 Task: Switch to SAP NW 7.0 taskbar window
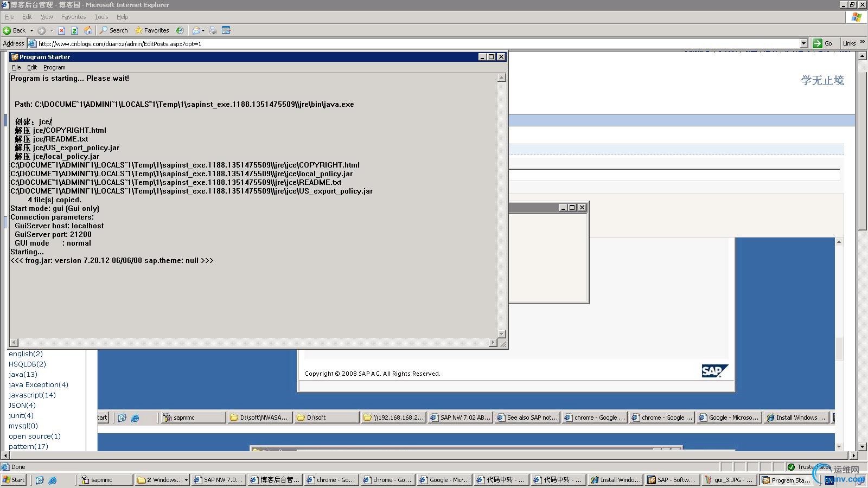click(x=219, y=480)
